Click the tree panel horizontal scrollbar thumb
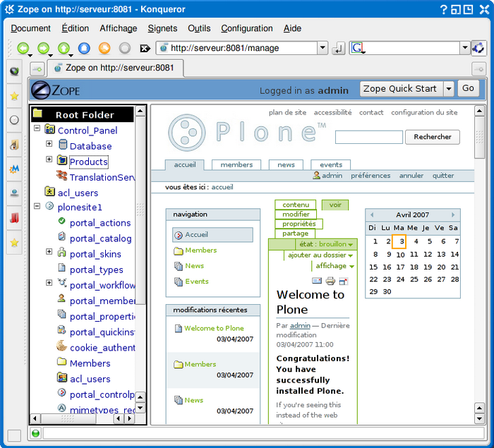The width and height of the screenshot is (494, 448). pyautogui.click(x=68, y=418)
